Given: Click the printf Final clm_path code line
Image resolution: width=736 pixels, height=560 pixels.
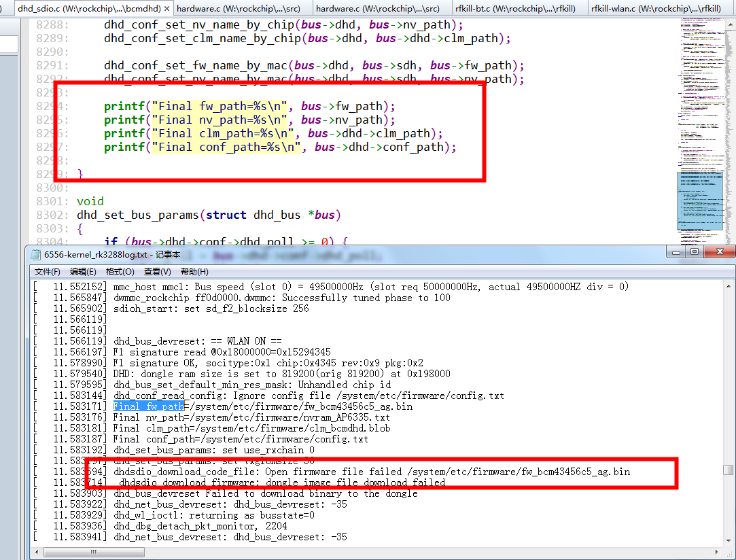Looking at the screenshot, I should pyautogui.click(x=273, y=134).
